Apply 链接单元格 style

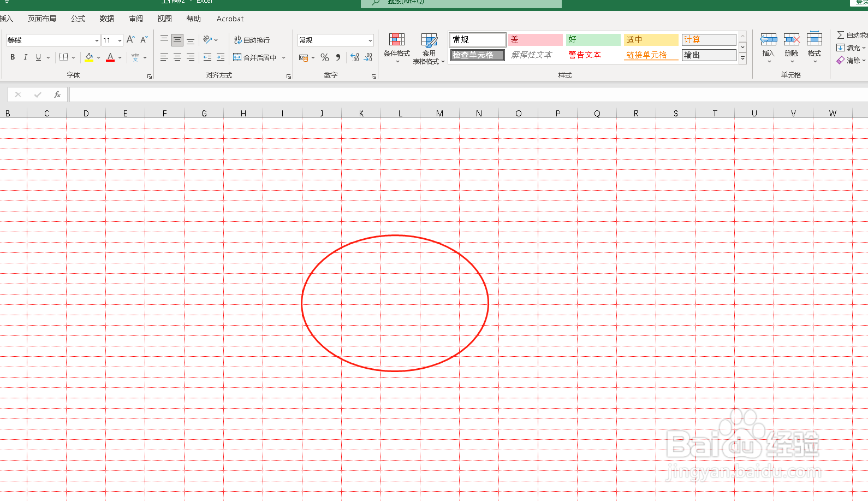(651, 55)
